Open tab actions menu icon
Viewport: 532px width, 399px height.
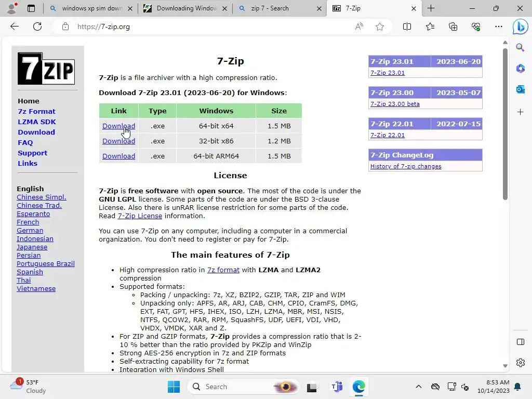[x=31, y=8]
